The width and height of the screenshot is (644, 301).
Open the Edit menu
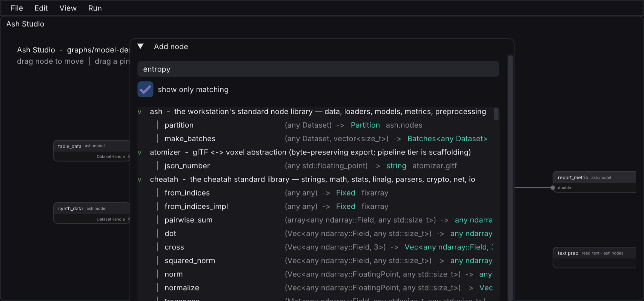[41, 8]
